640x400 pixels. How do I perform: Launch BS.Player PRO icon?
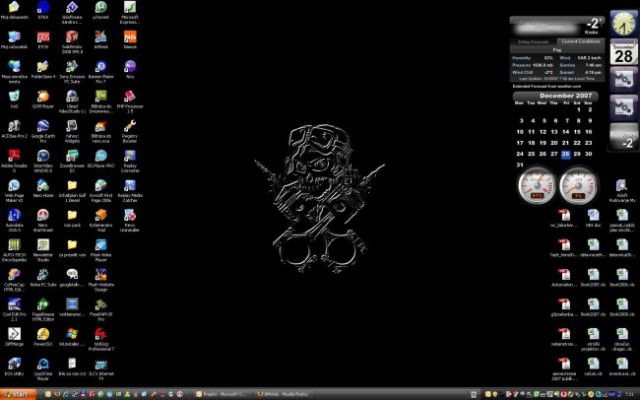101,159
